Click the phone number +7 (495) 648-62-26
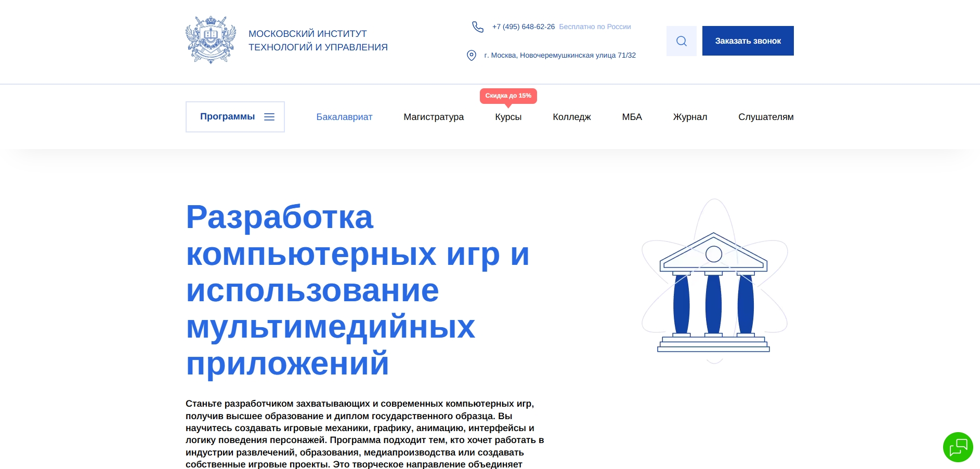The width and height of the screenshot is (980, 469). pyautogui.click(x=523, y=26)
